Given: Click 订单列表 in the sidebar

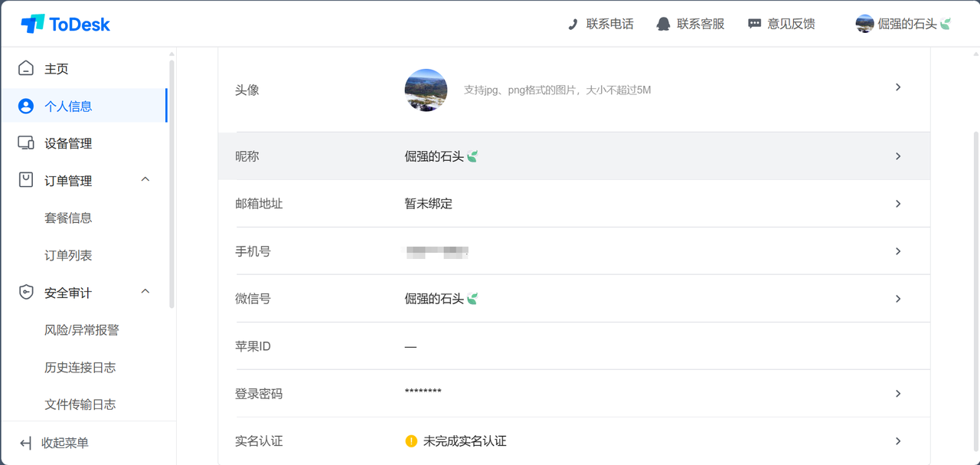Looking at the screenshot, I should pos(68,256).
